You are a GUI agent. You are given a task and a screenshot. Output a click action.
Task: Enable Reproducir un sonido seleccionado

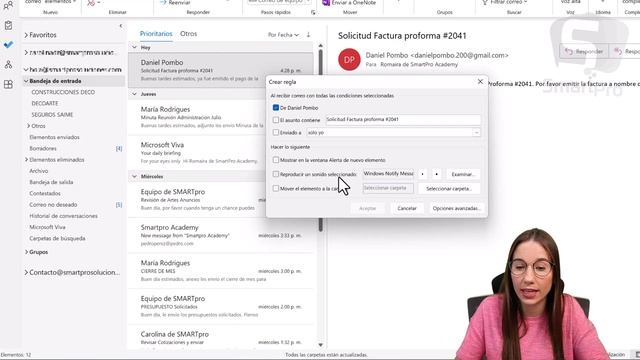click(x=276, y=174)
